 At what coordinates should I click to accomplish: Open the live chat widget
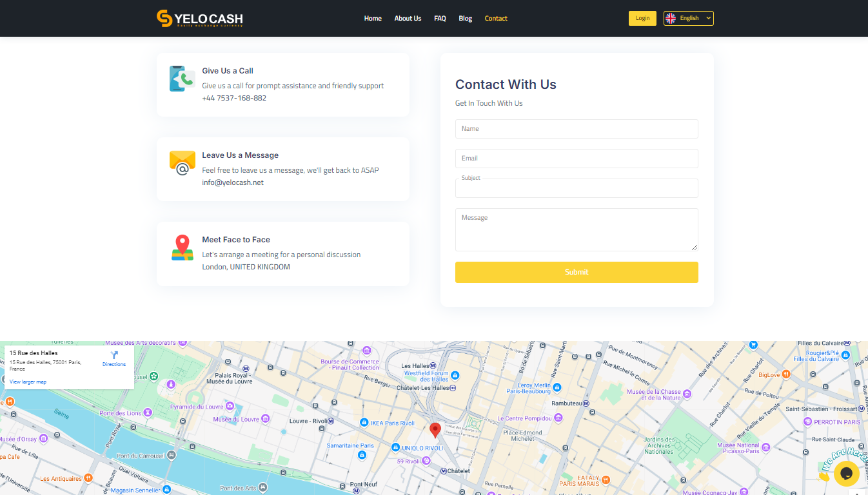pos(846,474)
